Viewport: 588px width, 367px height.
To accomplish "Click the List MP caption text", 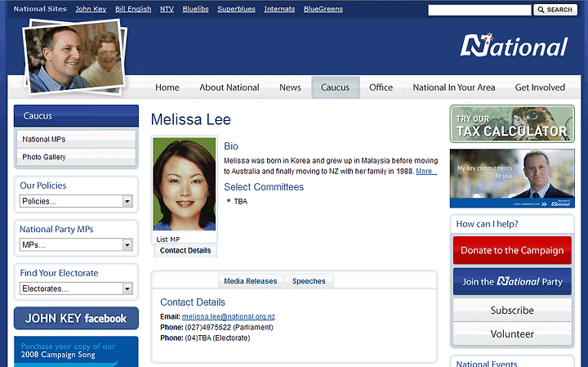I will point(168,239).
